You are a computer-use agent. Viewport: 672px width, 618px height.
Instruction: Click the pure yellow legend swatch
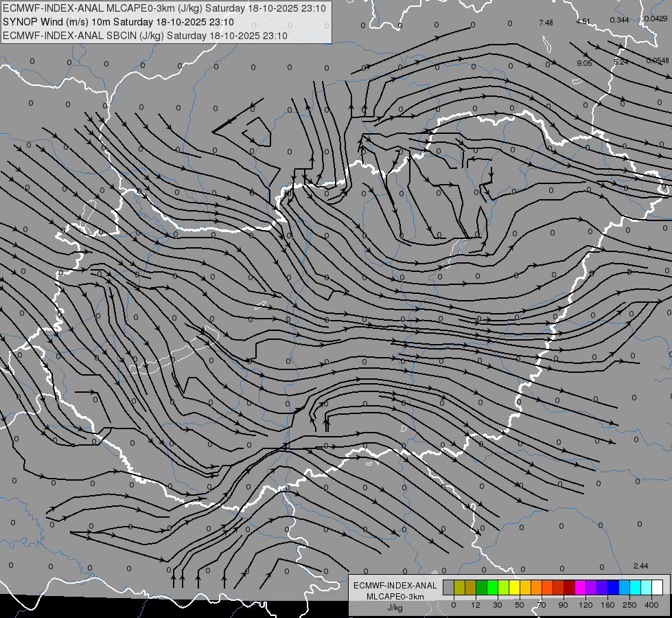pyautogui.click(x=514, y=587)
